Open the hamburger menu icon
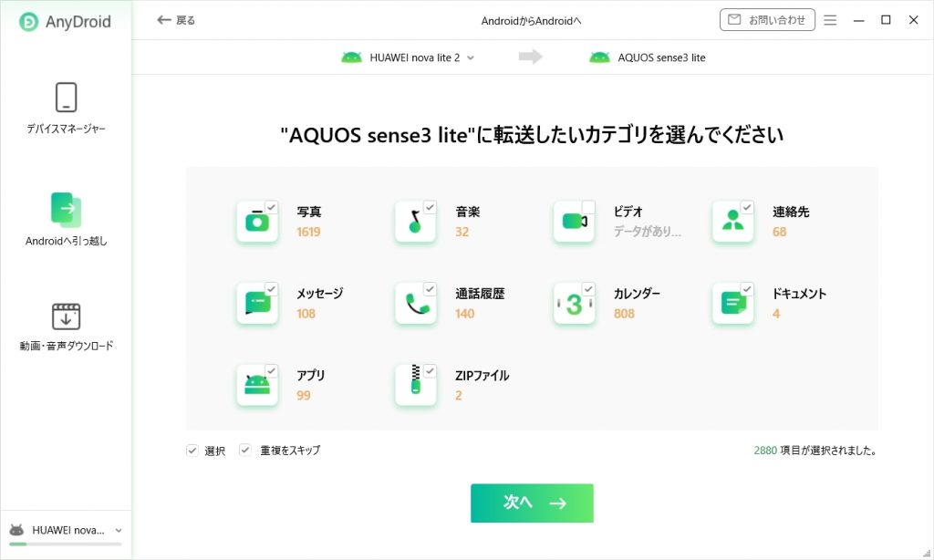The width and height of the screenshot is (934, 560). [830, 20]
